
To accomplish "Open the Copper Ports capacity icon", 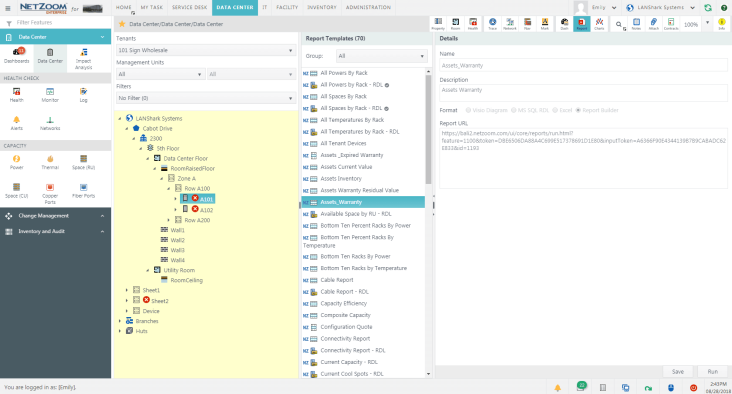I will coord(50,194).
